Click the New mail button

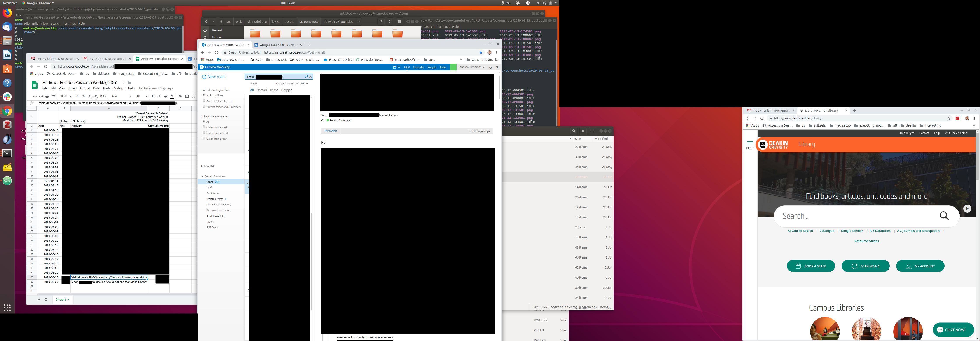pyautogui.click(x=213, y=77)
